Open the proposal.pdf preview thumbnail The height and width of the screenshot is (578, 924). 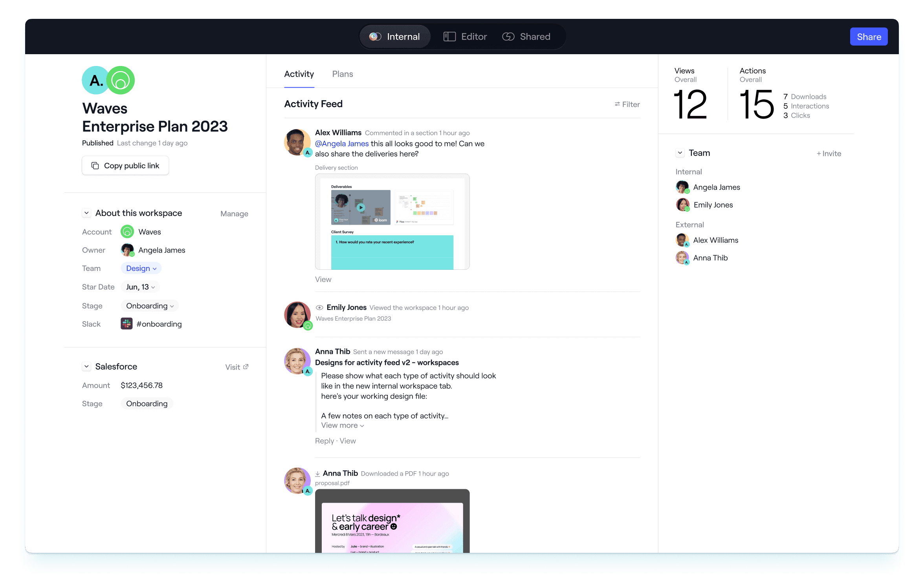coord(392,521)
